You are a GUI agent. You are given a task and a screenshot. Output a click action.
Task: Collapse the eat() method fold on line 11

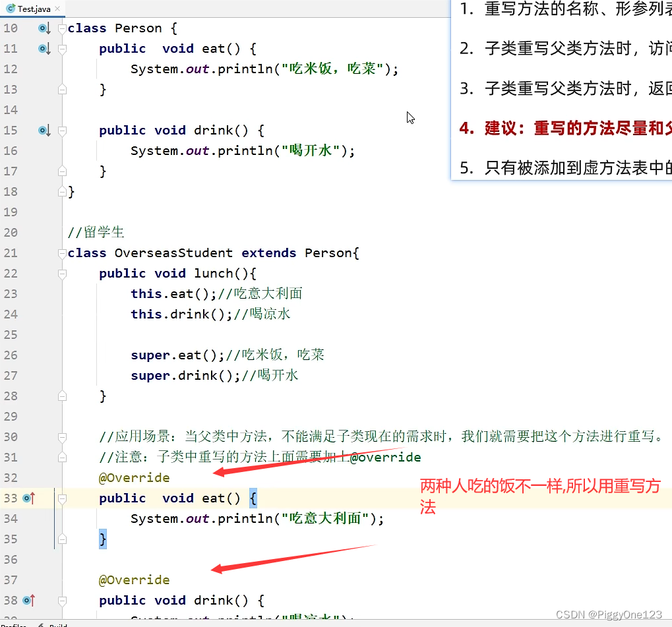(x=62, y=49)
